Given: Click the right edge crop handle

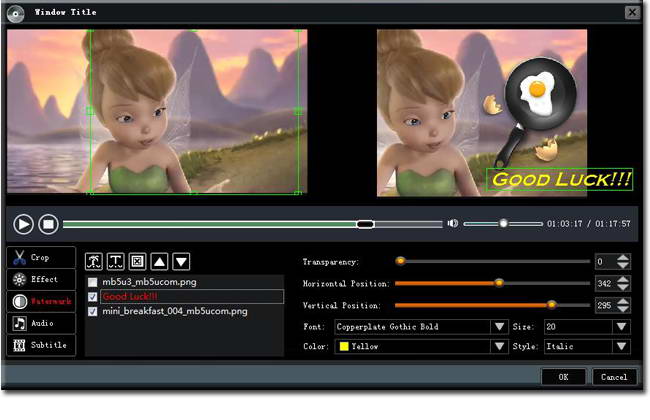Looking at the screenshot, I should 298,111.
